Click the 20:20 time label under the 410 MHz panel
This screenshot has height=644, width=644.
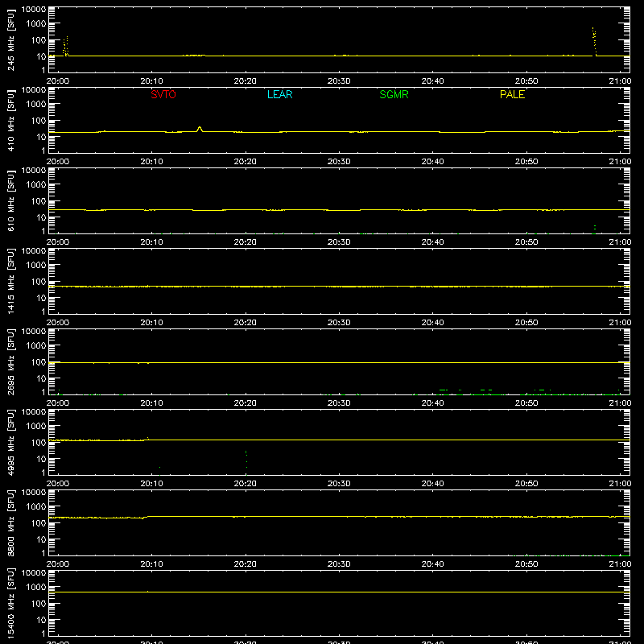pyautogui.click(x=246, y=162)
